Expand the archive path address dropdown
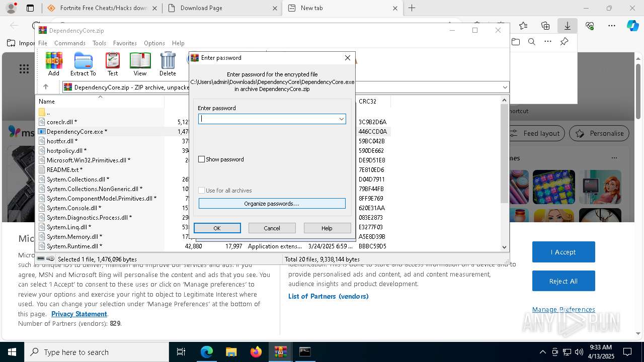 pos(505,87)
